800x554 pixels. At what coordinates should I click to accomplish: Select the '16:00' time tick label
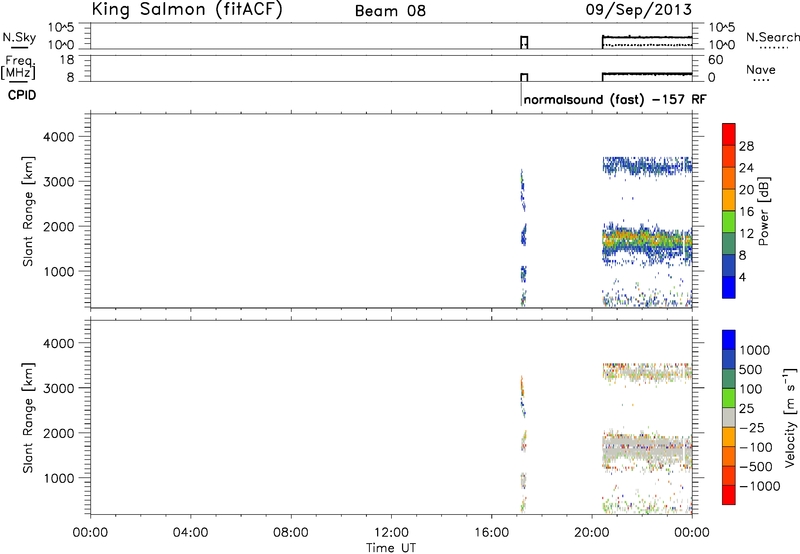coord(491,533)
